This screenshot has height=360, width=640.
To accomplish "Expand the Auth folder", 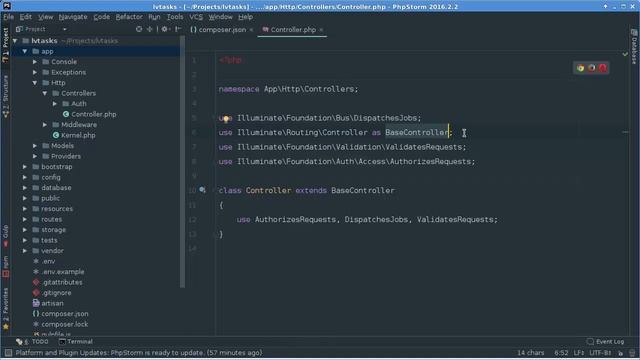I will click(x=55, y=104).
